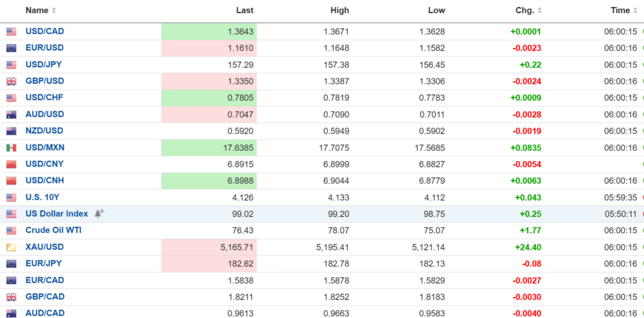Click the XAU/USD change value +24.40
The width and height of the screenshot is (644, 318).
tap(528, 247)
